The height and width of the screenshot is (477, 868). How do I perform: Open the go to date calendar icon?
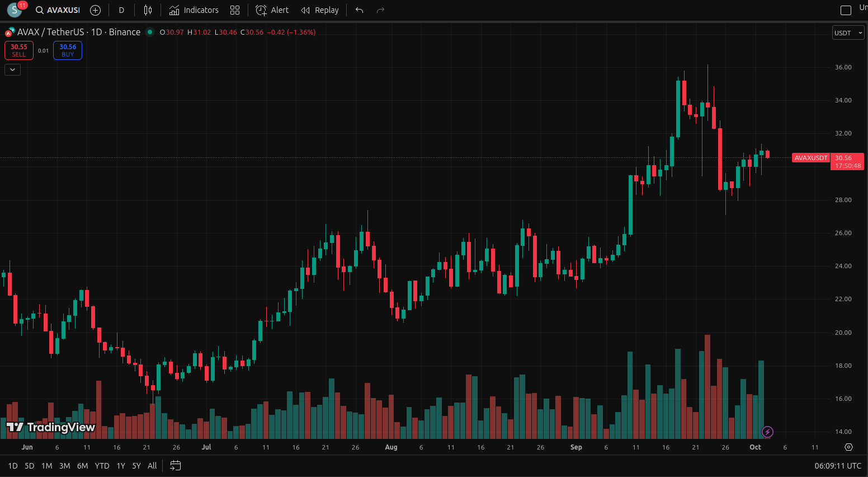tap(175, 465)
